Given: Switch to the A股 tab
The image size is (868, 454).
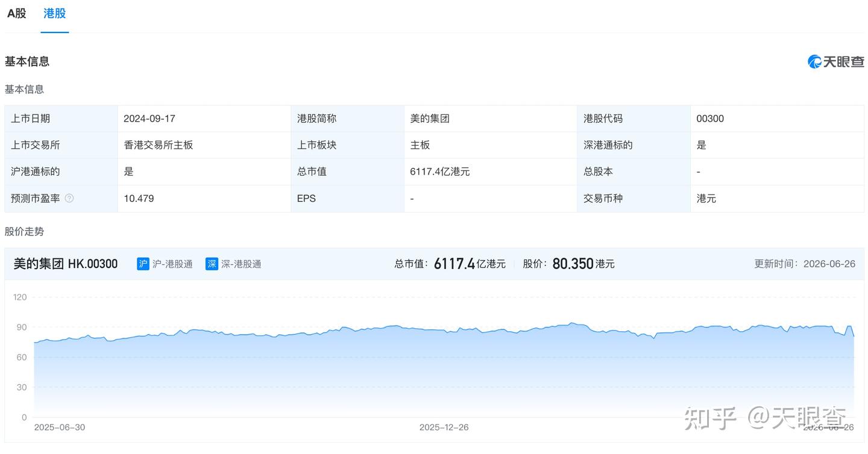Looking at the screenshot, I should [17, 13].
